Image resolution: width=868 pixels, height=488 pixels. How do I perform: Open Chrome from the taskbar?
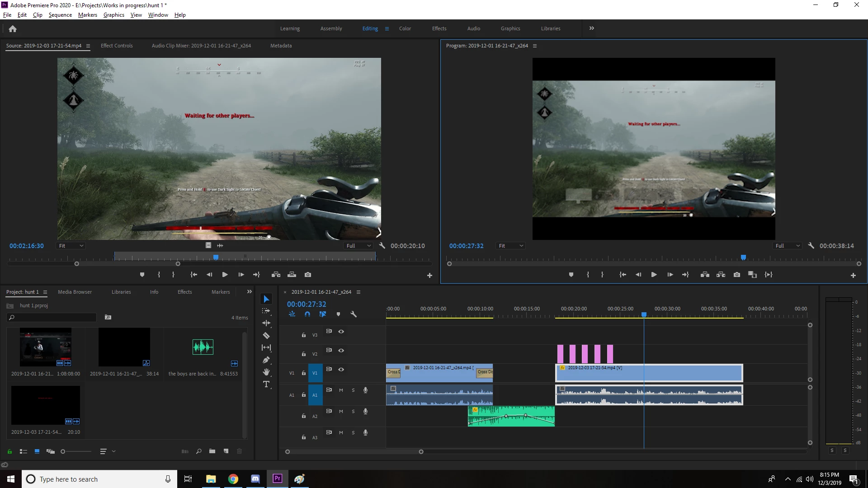[x=233, y=479]
